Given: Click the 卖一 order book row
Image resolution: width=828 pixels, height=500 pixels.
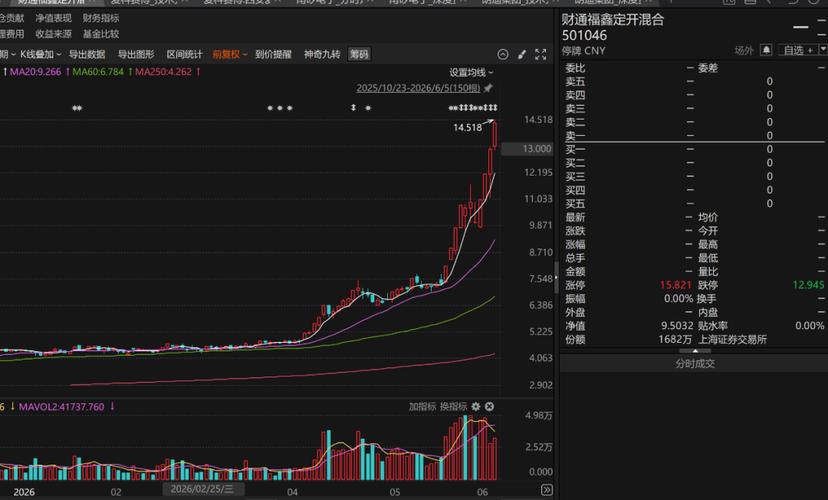Looking at the screenshot, I should (694, 136).
